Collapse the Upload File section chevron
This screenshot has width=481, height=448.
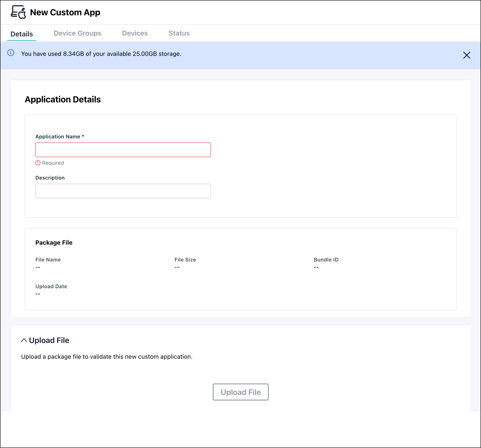point(24,340)
